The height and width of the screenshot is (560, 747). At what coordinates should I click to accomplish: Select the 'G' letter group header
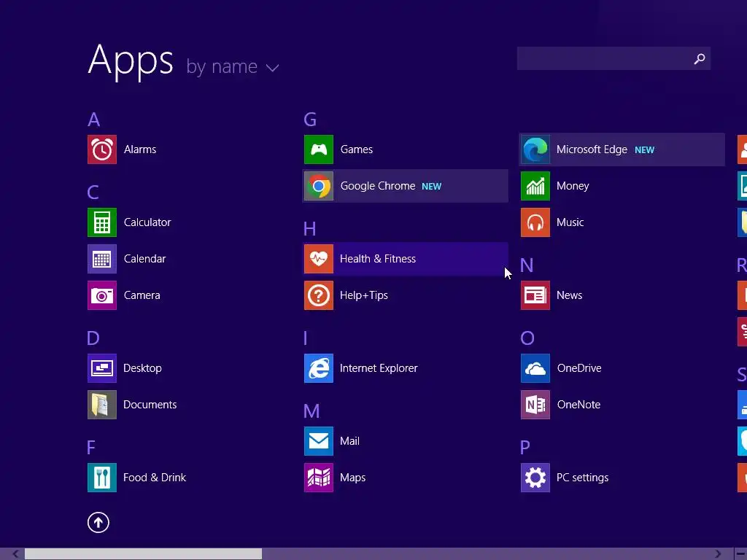(x=310, y=120)
